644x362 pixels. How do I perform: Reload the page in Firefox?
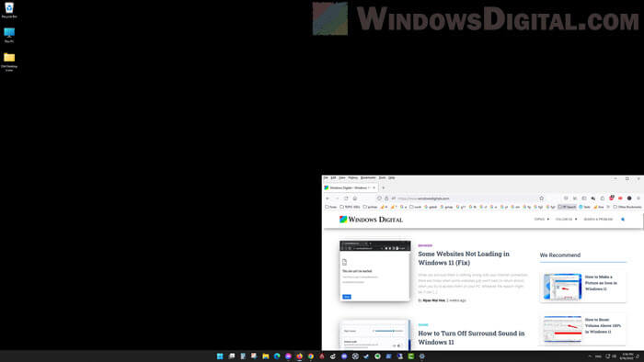point(346,198)
